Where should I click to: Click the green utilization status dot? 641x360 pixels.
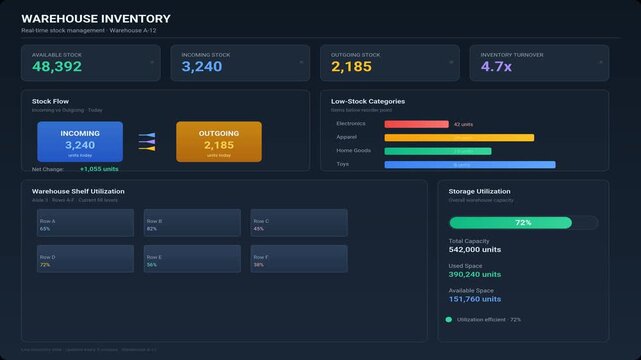[x=448, y=320]
